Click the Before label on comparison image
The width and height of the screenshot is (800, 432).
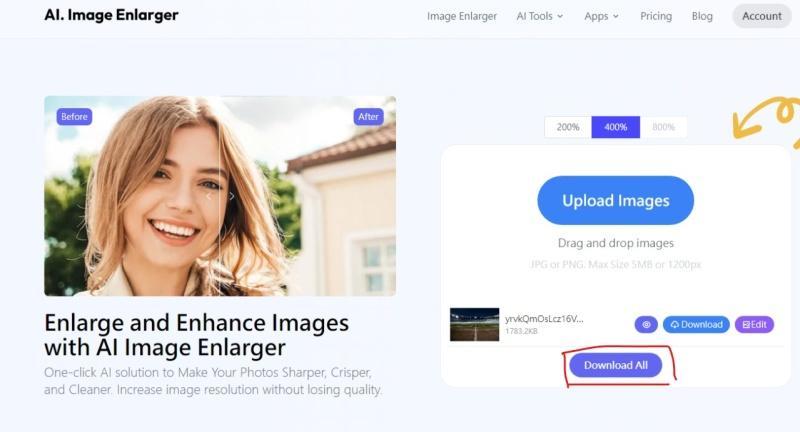(x=74, y=117)
